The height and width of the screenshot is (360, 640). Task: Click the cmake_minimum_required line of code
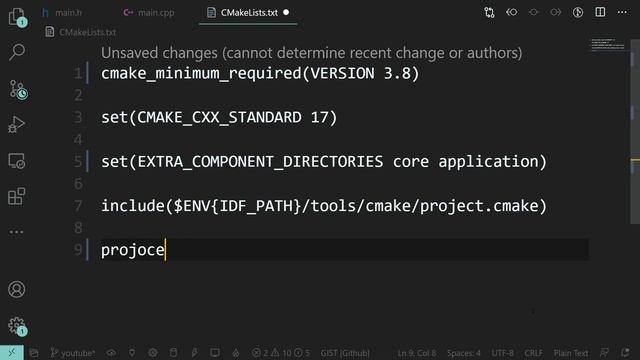pyautogui.click(x=260, y=73)
